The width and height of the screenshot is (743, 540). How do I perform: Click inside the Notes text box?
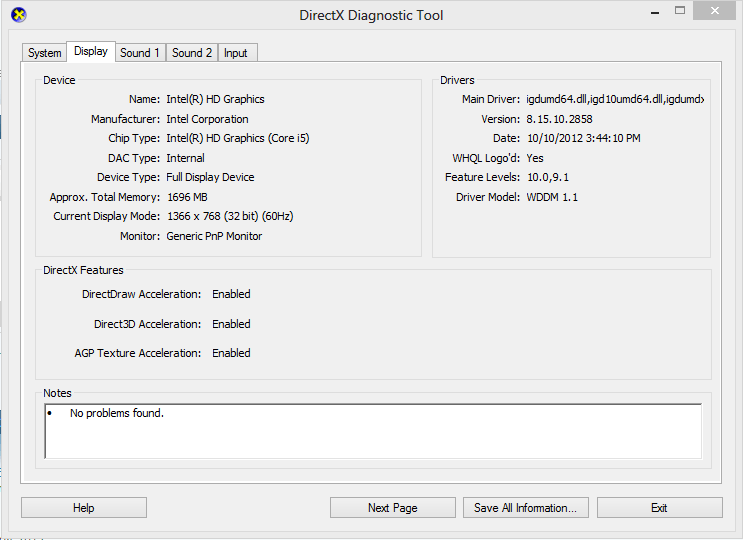(x=373, y=431)
